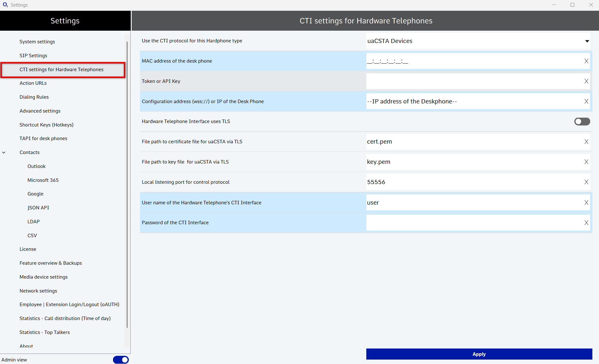Clear the Configuration address field
Viewport: 599px width, 364px height.
coord(586,102)
